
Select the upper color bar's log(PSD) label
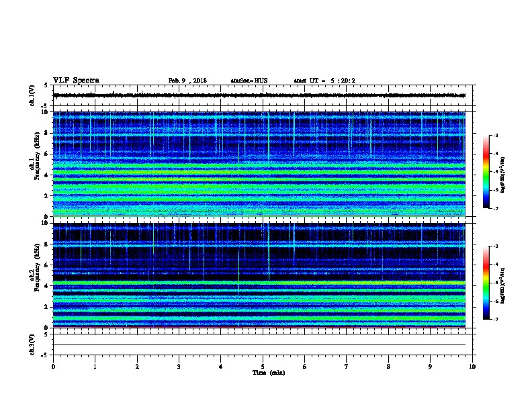[x=502, y=175]
